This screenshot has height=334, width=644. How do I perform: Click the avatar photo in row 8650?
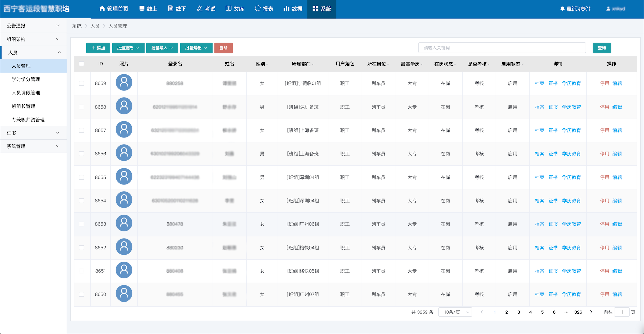[124, 294]
